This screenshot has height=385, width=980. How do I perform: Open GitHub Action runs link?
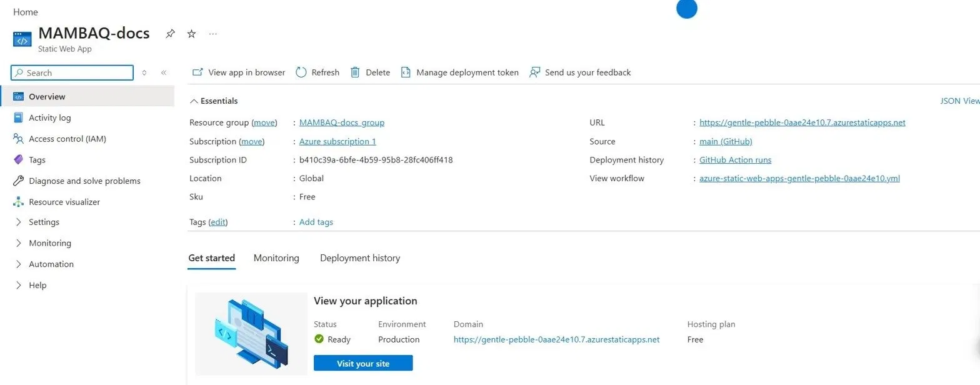(736, 160)
